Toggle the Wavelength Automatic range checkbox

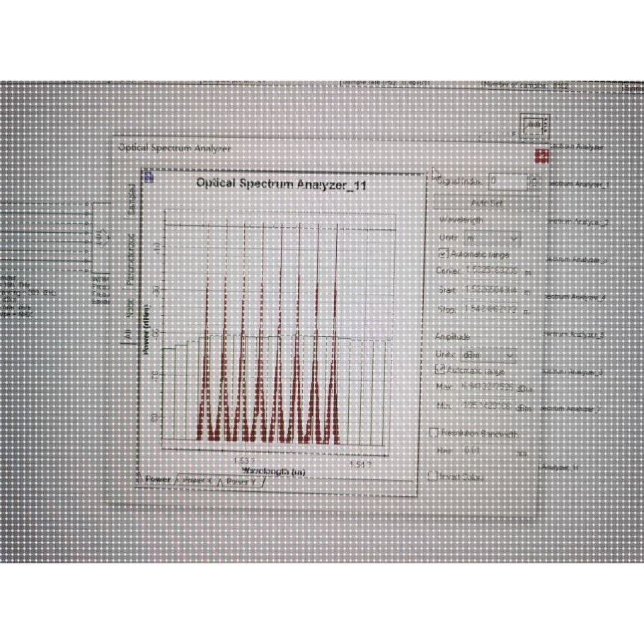click(x=443, y=253)
